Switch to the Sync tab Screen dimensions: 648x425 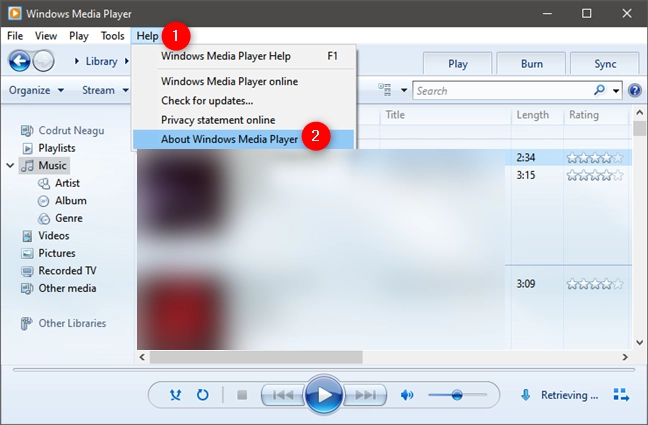click(605, 64)
